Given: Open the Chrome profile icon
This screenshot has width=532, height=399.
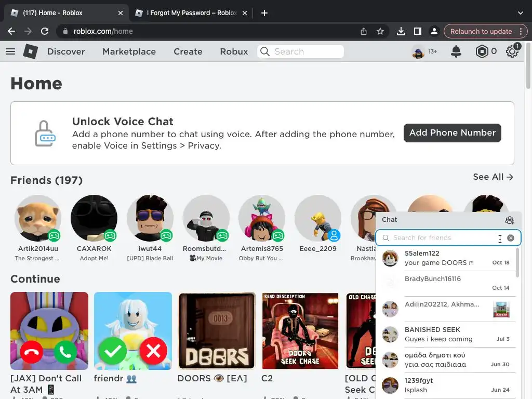Looking at the screenshot, I should tap(434, 32).
